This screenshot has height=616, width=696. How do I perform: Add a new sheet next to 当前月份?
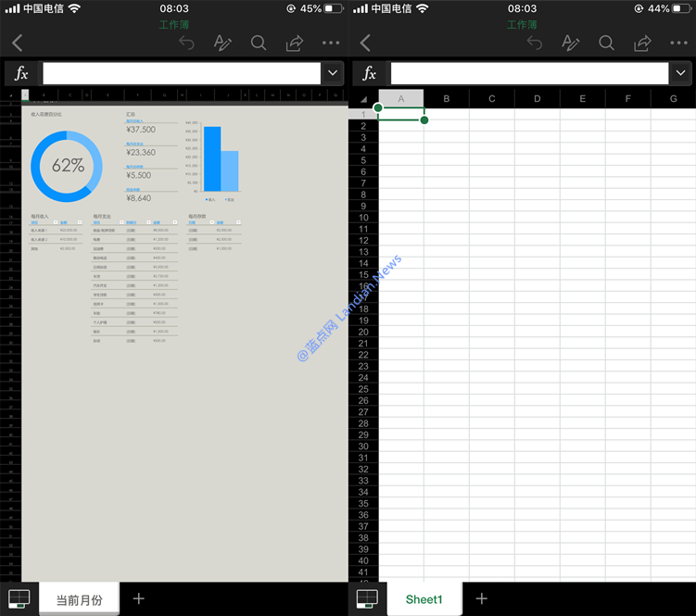pyautogui.click(x=138, y=598)
